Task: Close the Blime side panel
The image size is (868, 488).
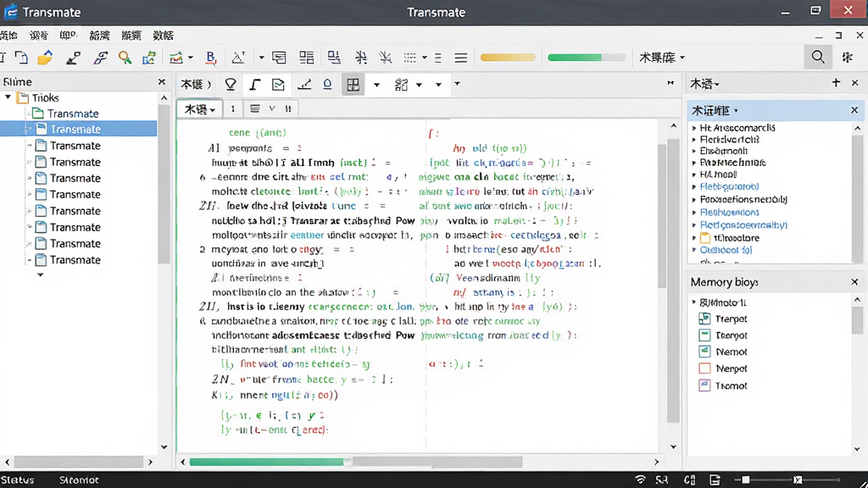Action: [x=162, y=81]
